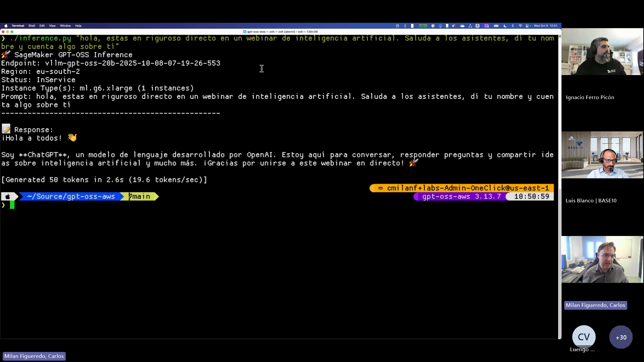Open the Wi-Fi status menu
This screenshot has height=362, width=644.
[x=520, y=26]
